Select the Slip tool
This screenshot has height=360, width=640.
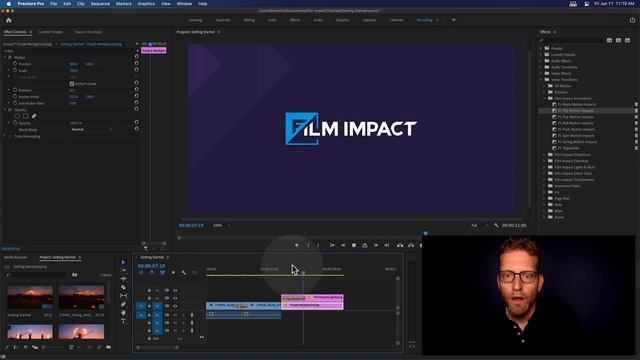[x=123, y=296]
